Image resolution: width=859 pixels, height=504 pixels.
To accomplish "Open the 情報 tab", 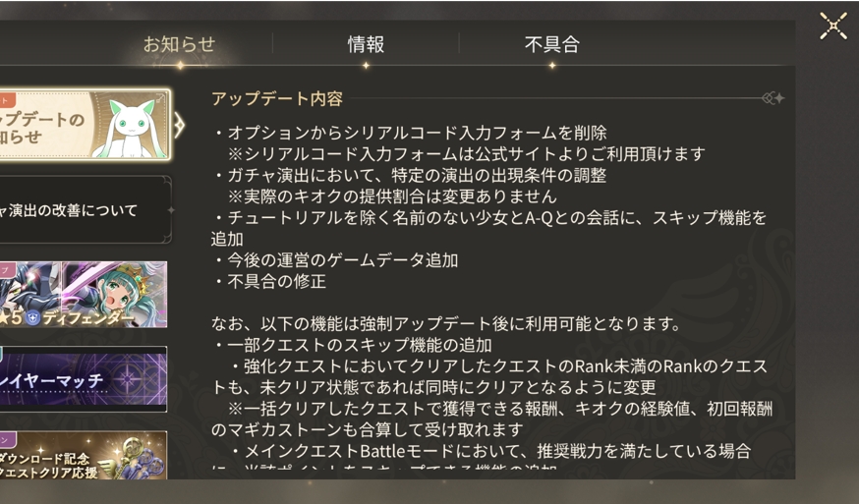I will (366, 44).
